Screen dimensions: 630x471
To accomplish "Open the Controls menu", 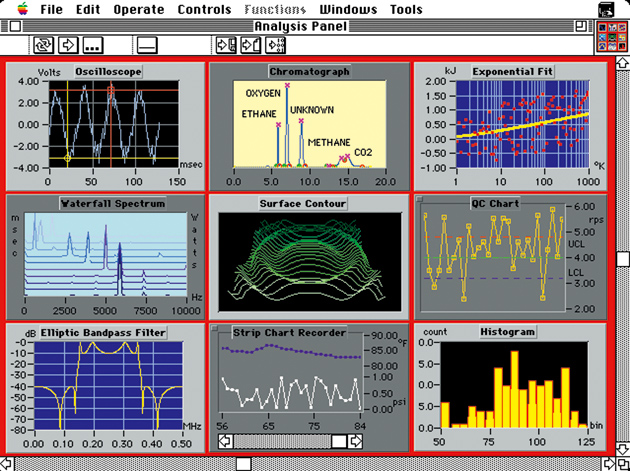I will (x=203, y=9).
